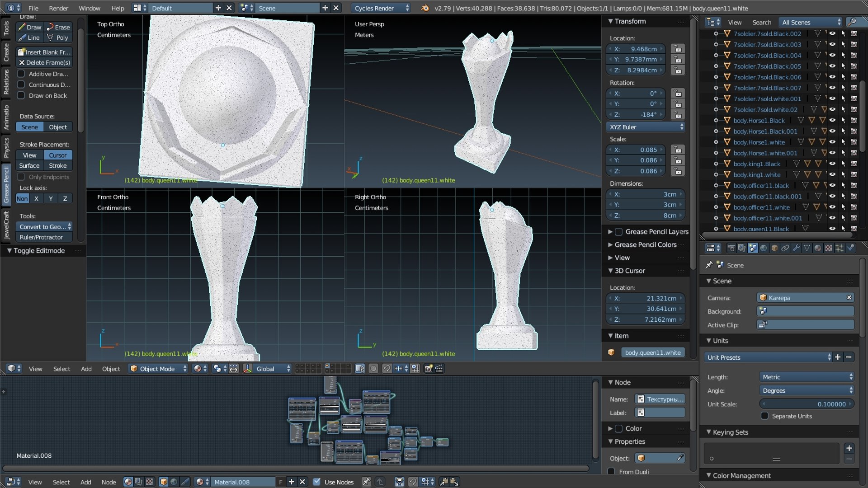
Task: Open the Physics properties tab
Action: pyautogui.click(x=850, y=248)
